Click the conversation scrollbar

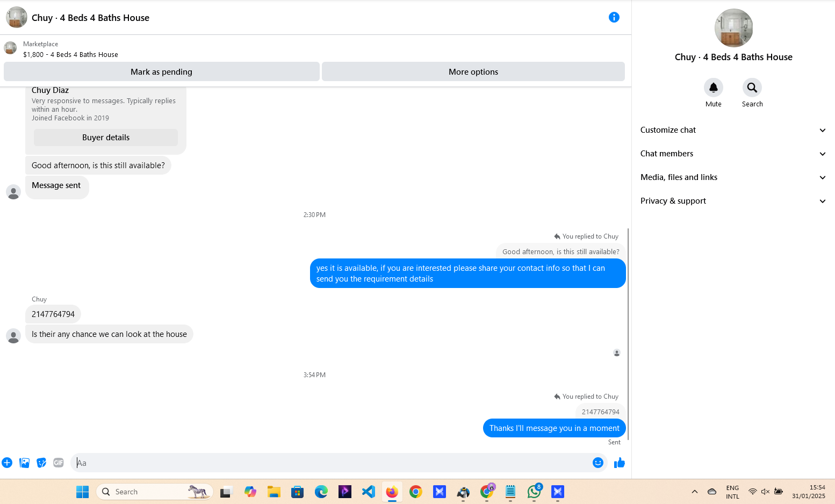click(628, 333)
